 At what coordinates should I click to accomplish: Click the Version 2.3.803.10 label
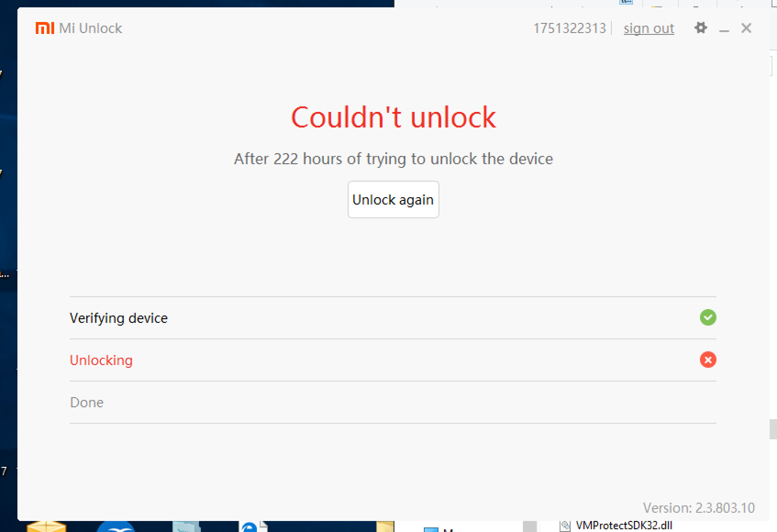[x=699, y=508]
